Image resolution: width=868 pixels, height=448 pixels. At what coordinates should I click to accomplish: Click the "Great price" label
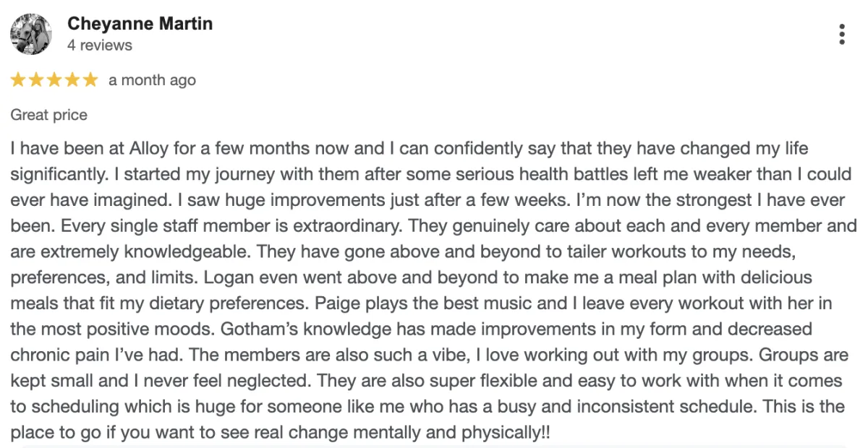[x=48, y=115]
